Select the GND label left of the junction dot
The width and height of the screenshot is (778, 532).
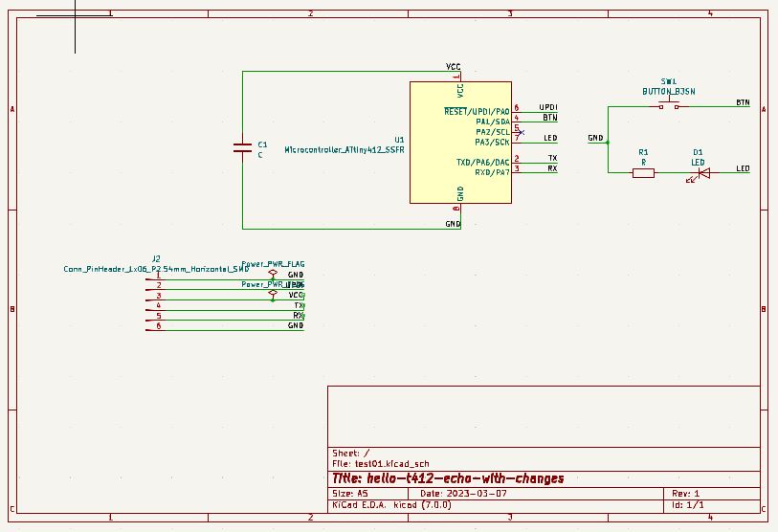595,138
